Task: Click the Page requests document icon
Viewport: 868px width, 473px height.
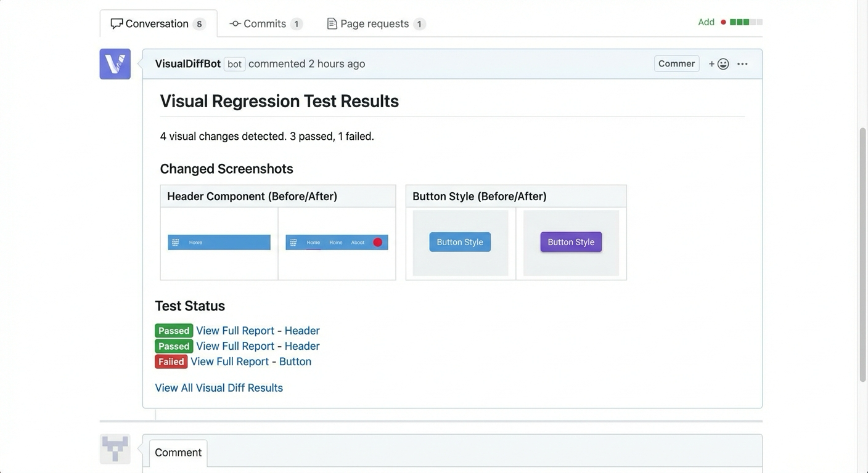Action: point(332,23)
